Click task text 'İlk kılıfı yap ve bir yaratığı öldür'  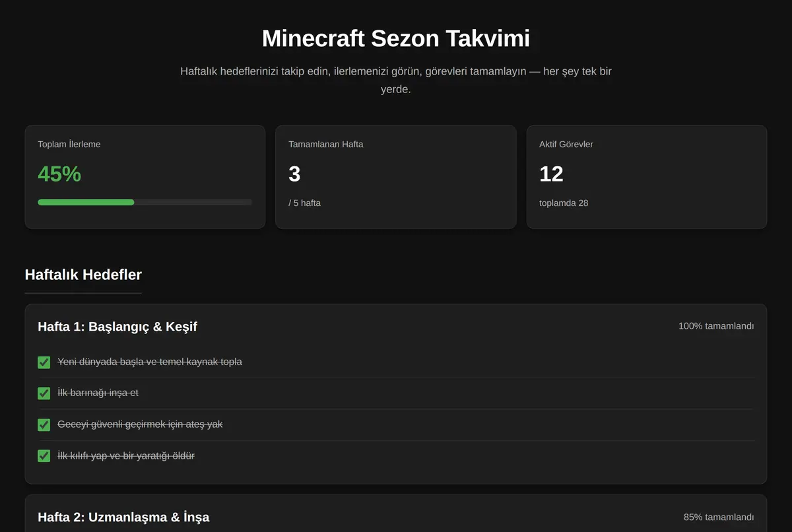(126, 455)
